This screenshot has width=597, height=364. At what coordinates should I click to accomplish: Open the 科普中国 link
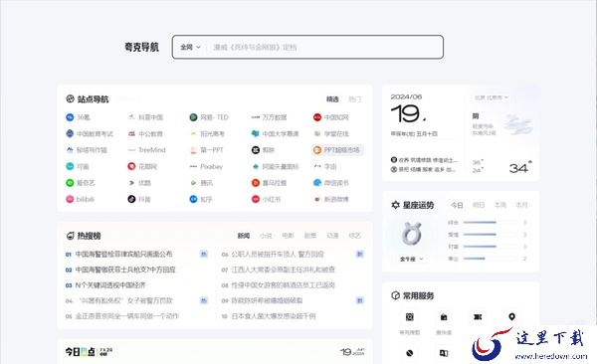[151, 117]
